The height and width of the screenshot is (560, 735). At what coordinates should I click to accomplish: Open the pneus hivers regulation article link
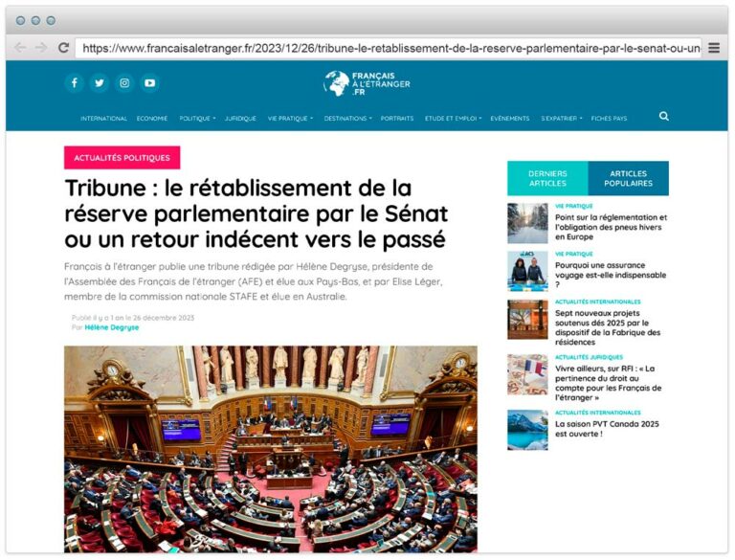(611, 227)
